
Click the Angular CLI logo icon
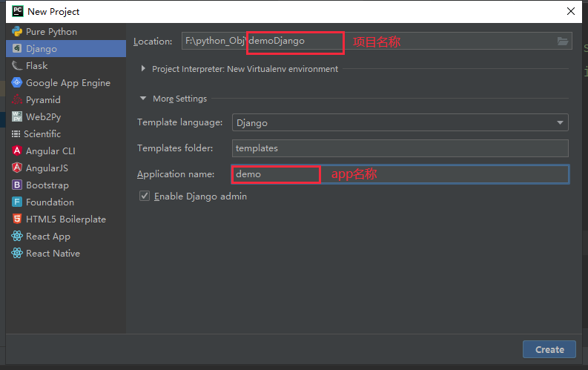tap(17, 151)
